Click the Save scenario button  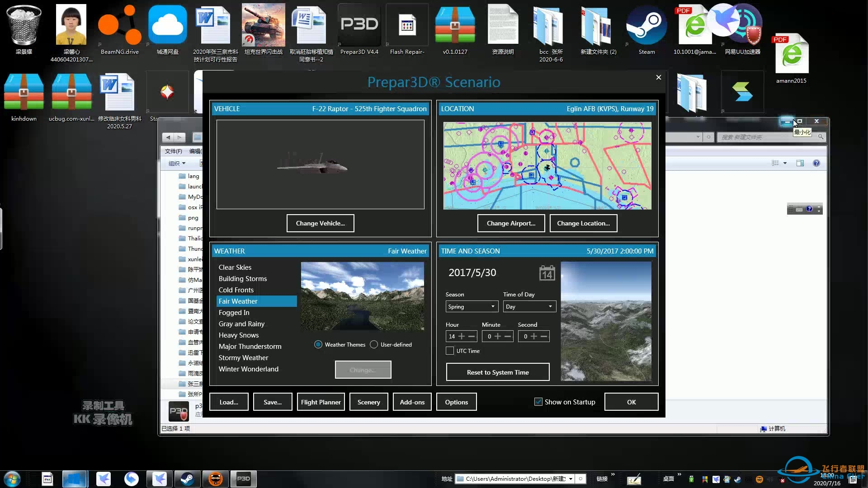(x=273, y=402)
